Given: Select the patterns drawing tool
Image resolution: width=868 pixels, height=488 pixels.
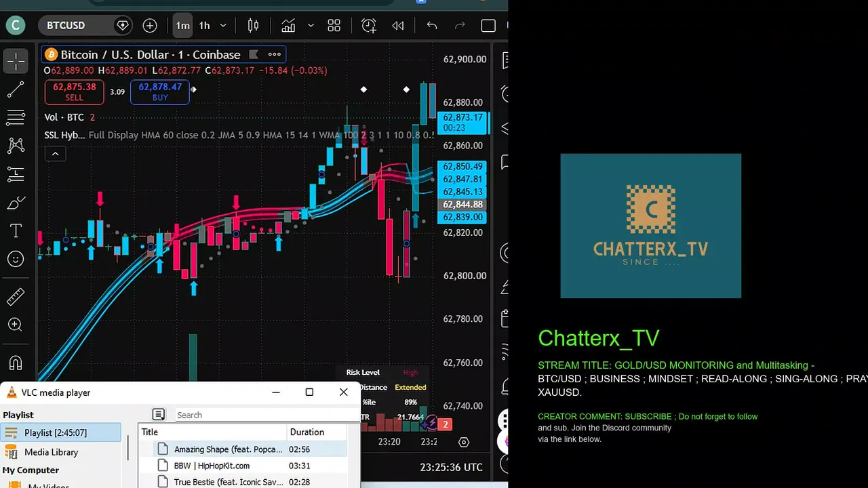Looking at the screenshot, I should [x=16, y=145].
